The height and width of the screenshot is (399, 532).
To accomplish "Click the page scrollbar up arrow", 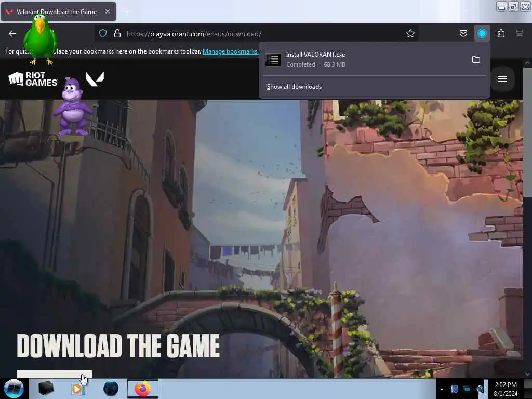I will (527, 63).
